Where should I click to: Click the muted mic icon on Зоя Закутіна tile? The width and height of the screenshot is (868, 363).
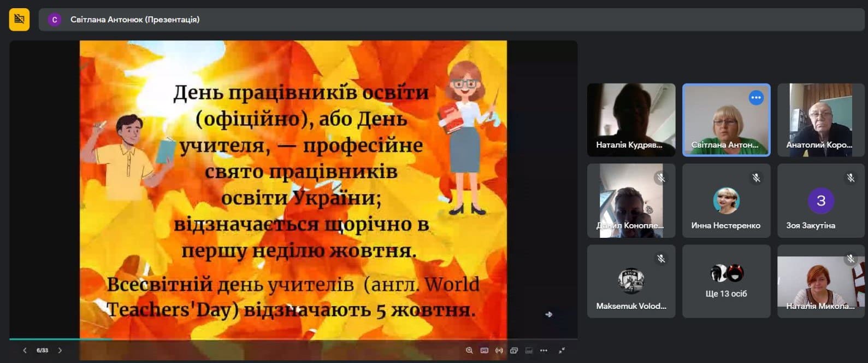point(851,178)
